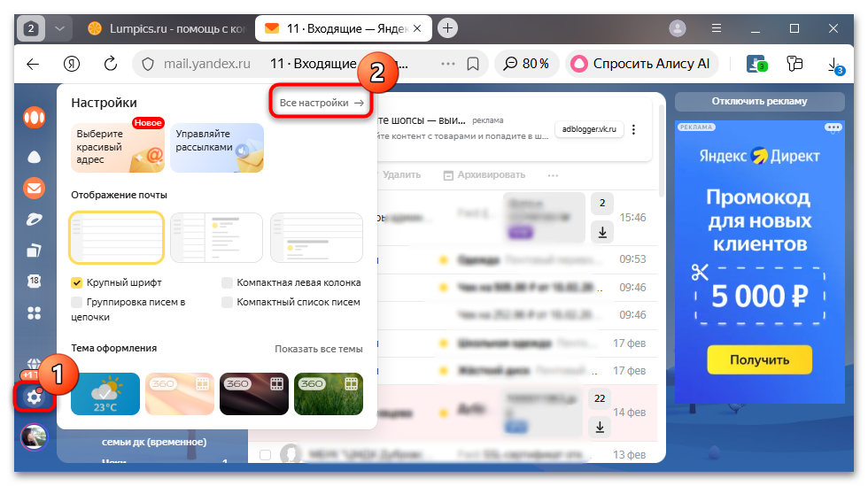Click the Yandex 360 logo icon
868x486 pixels.
34,118
